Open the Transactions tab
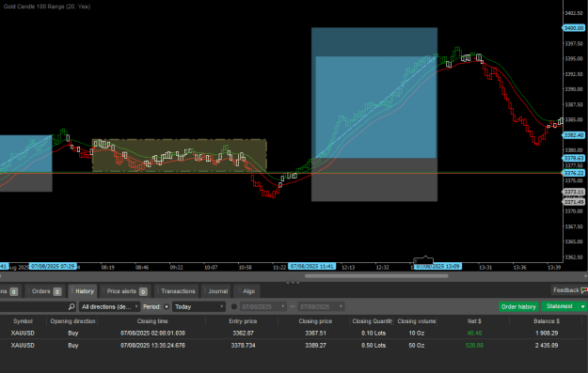Screen dimensions: 588x373 [177, 291]
